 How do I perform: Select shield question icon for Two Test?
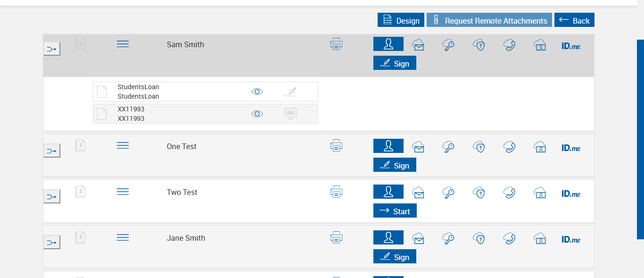point(479,193)
